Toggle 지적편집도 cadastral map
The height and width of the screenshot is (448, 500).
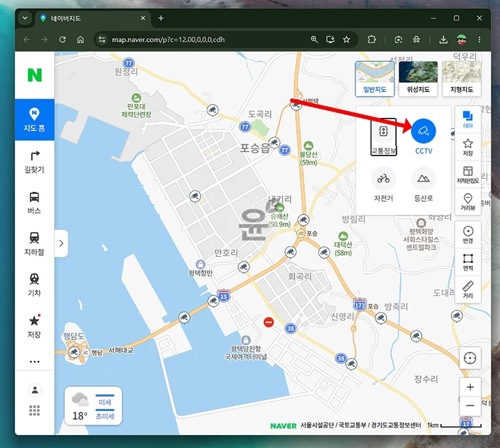[x=468, y=175]
